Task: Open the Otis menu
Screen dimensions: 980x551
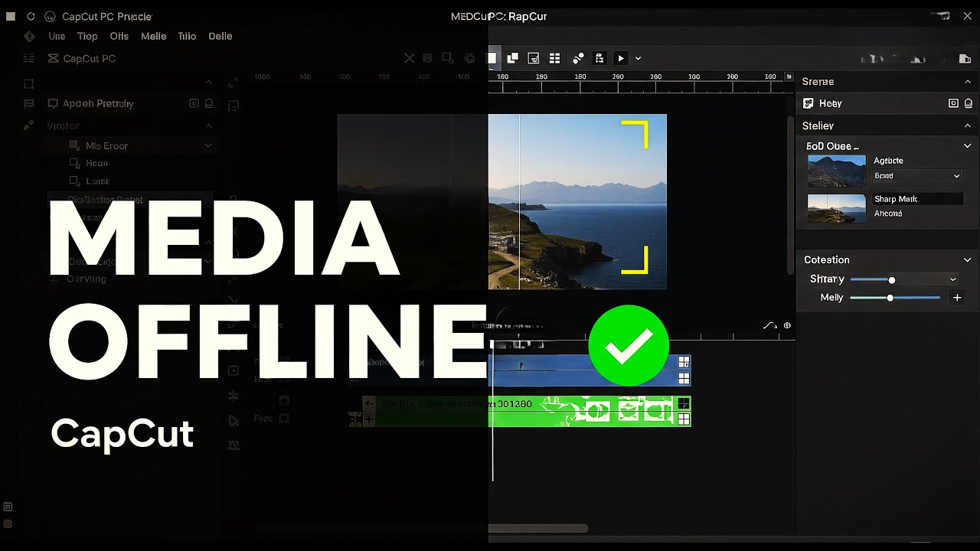Action: coord(119,36)
